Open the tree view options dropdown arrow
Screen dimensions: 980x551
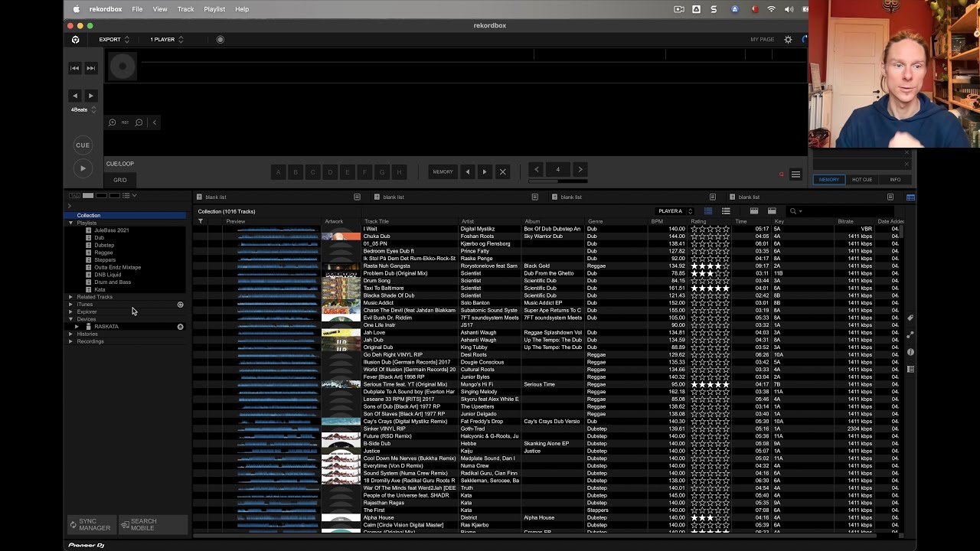[135, 196]
